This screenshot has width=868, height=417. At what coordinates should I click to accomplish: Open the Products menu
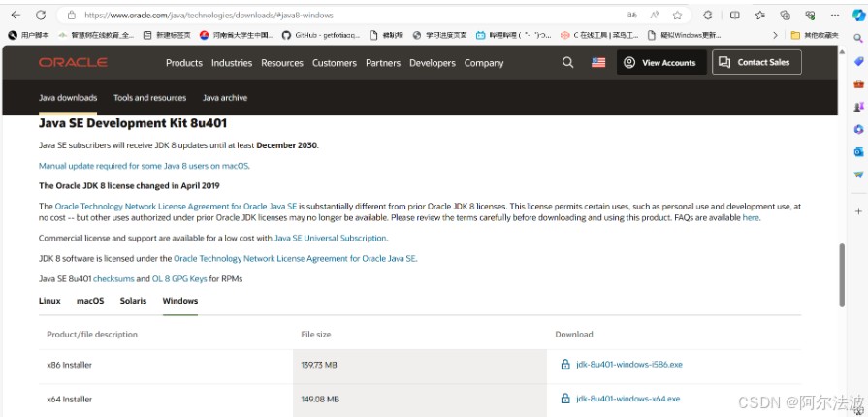184,63
